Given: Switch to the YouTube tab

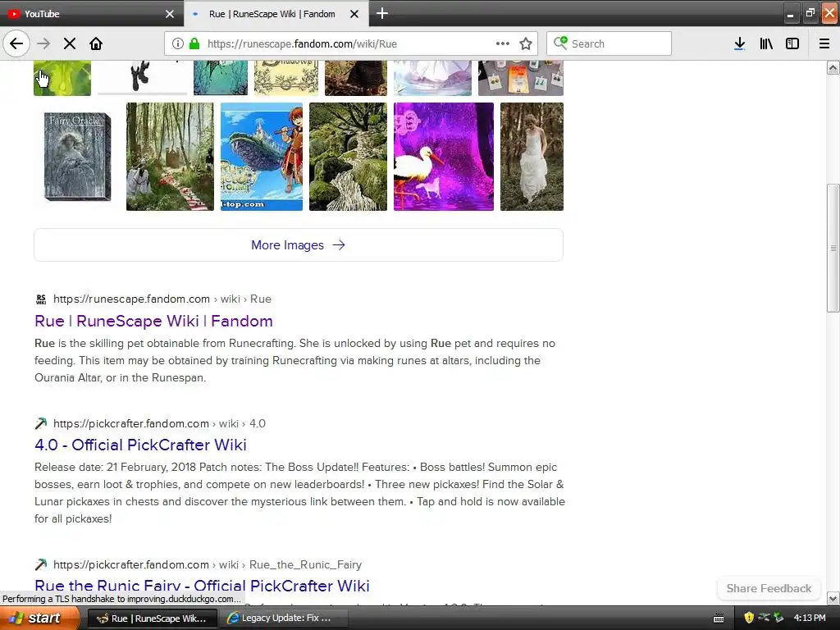Looking at the screenshot, I should tap(85, 14).
